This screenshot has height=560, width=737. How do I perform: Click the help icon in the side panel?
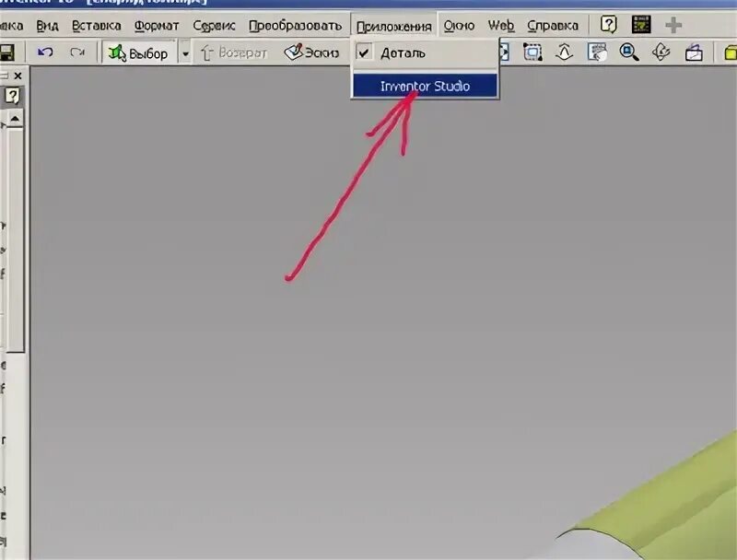point(12,96)
